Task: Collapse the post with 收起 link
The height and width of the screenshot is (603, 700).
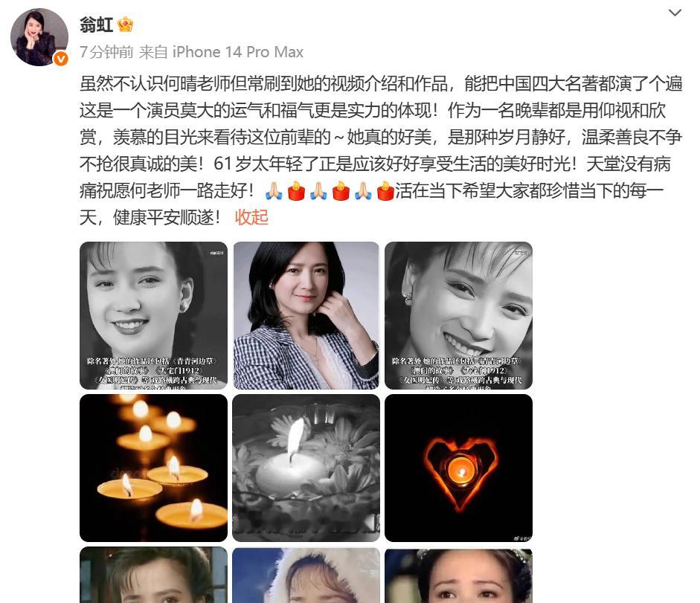Action: point(251,217)
